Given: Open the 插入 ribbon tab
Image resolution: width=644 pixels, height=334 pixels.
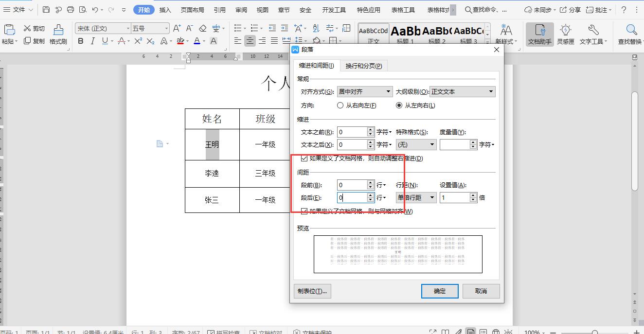Looking at the screenshot, I should click(165, 10).
